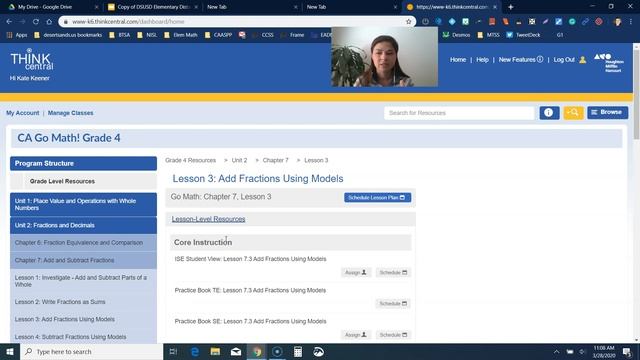Screen dimensions: 640x360
Task: Open New Features in the top navigation
Action: [521, 60]
